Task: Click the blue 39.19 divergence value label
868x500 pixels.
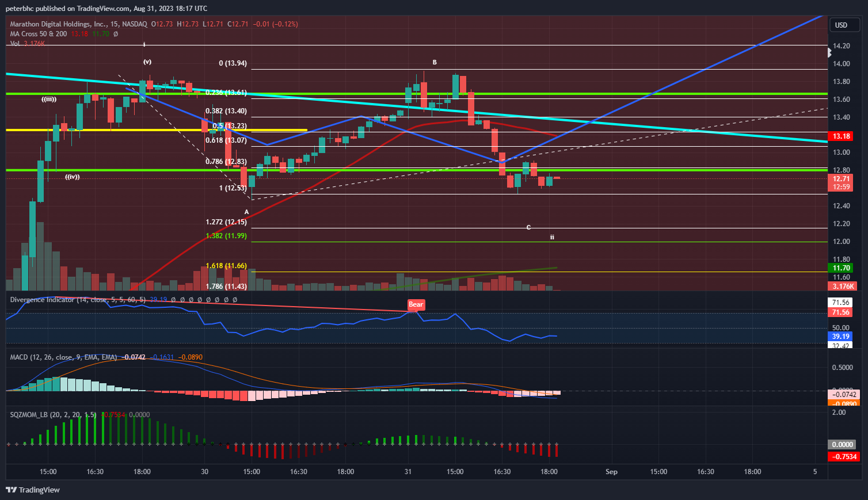Action: [x=841, y=337]
